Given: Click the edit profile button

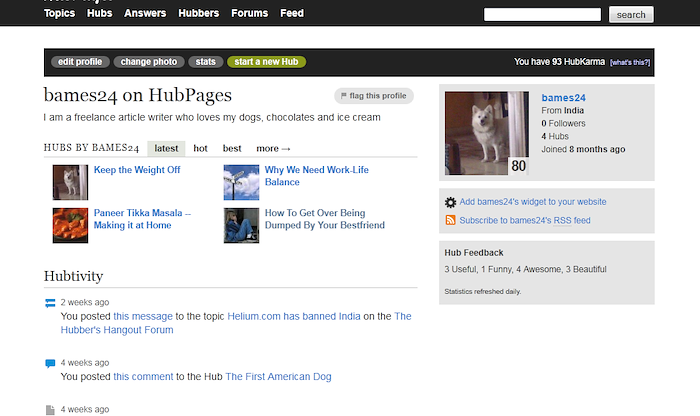Looking at the screenshot, I should click(80, 62).
